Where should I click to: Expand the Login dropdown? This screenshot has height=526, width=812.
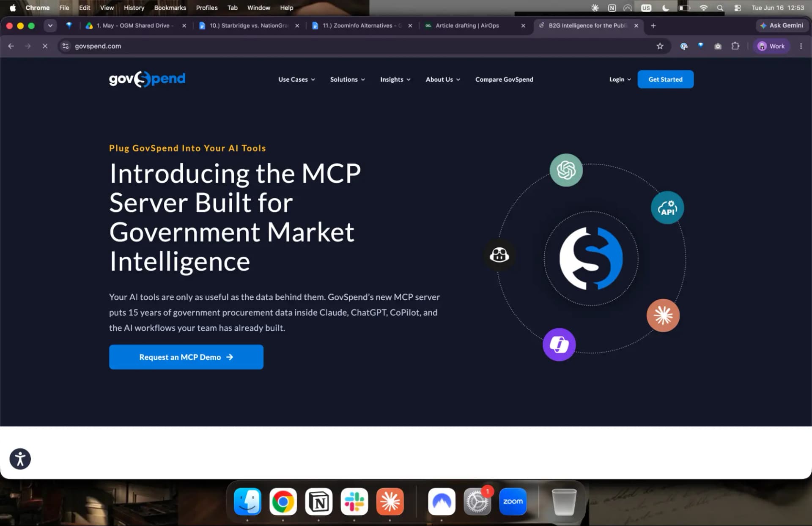620,79
